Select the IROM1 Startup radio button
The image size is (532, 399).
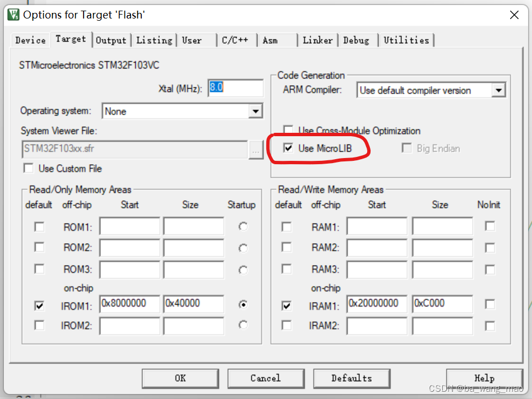click(x=243, y=304)
